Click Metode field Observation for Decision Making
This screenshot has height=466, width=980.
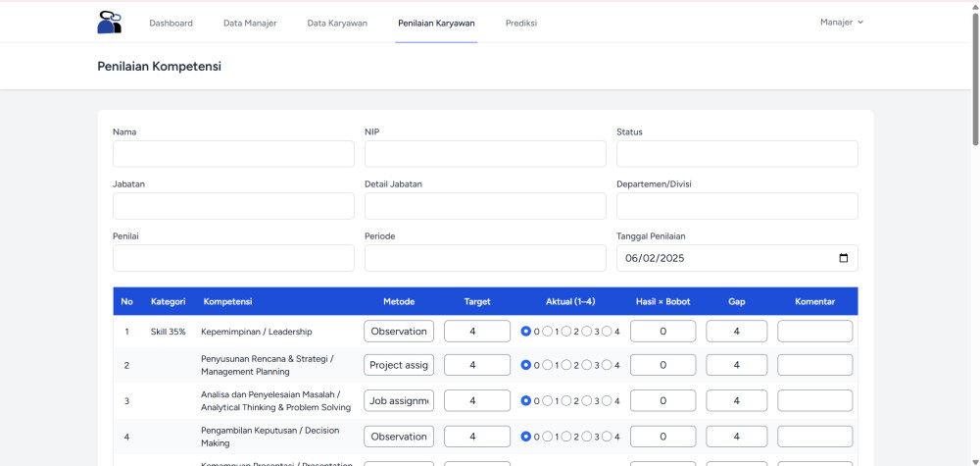click(399, 437)
